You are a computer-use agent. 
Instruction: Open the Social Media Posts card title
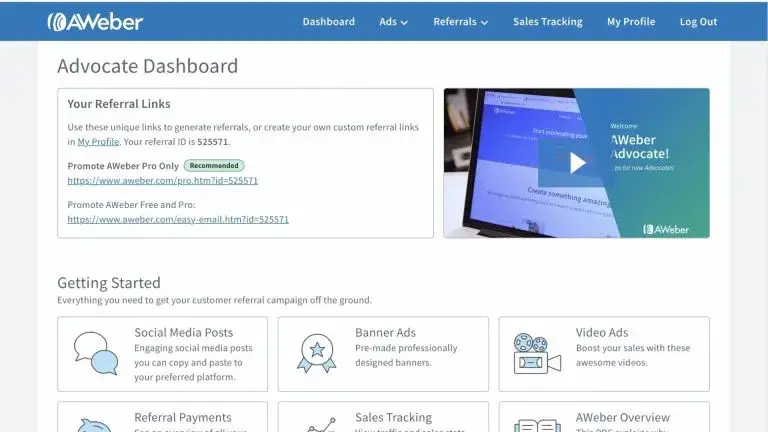point(184,333)
